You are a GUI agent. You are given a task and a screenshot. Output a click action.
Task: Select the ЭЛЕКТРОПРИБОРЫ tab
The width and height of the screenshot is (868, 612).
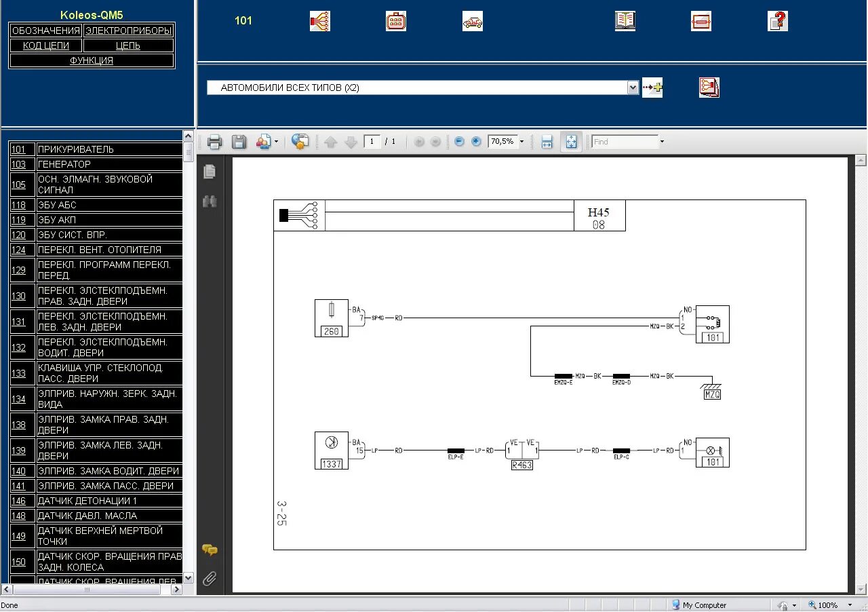129,31
